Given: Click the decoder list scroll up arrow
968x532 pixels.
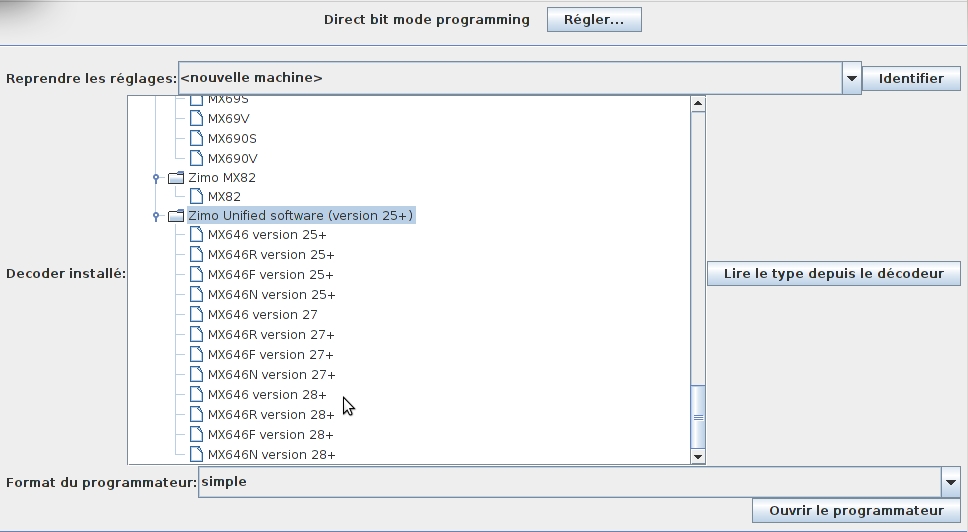Looking at the screenshot, I should coord(698,104).
